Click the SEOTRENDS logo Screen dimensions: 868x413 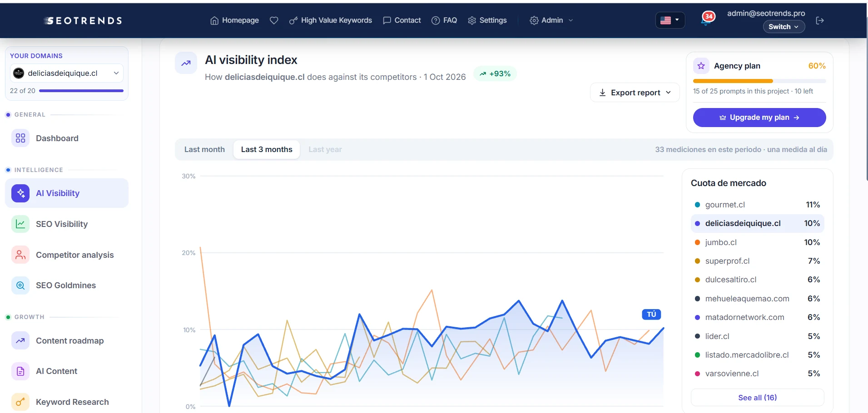[83, 20]
